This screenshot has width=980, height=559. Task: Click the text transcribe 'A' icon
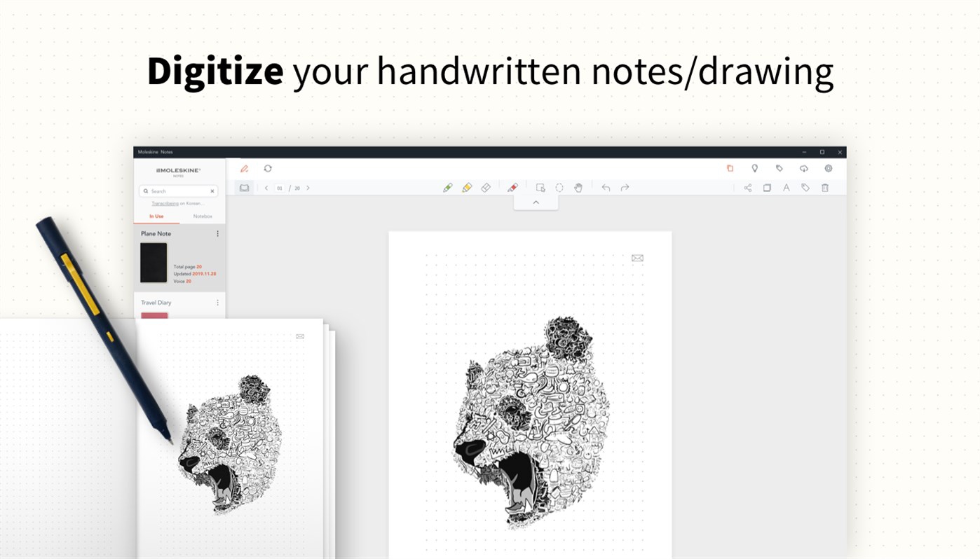pyautogui.click(x=787, y=188)
